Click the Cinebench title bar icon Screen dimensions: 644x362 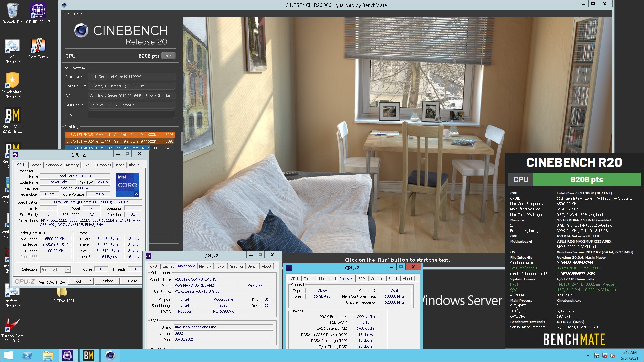pyautogui.click(x=64, y=5)
